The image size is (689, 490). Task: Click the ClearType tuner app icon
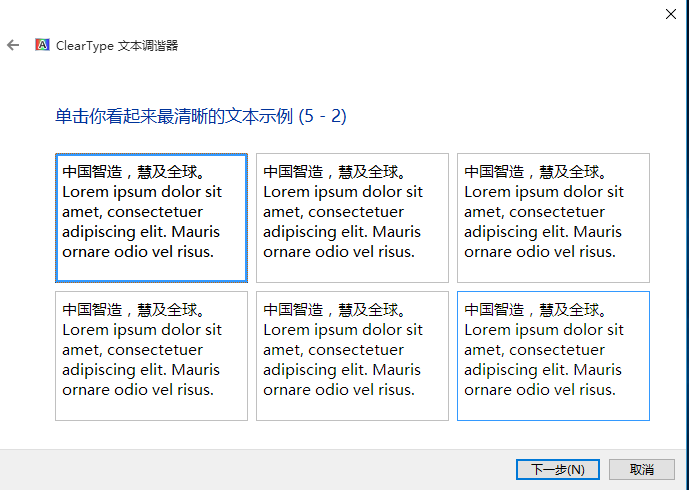pyautogui.click(x=42, y=44)
